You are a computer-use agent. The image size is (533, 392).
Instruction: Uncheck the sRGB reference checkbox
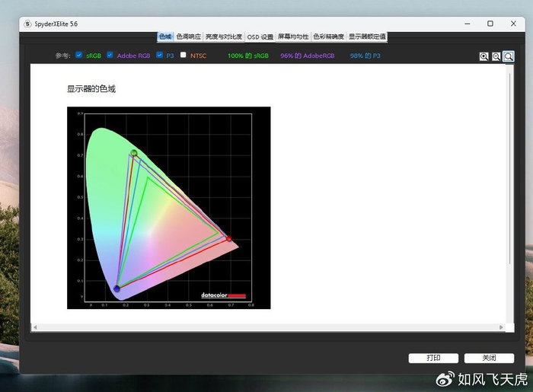click(79, 55)
